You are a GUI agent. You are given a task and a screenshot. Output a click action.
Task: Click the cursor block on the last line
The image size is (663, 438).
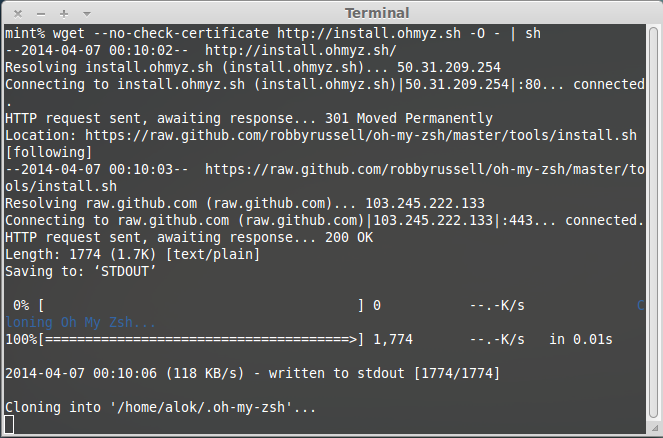tap(9, 424)
